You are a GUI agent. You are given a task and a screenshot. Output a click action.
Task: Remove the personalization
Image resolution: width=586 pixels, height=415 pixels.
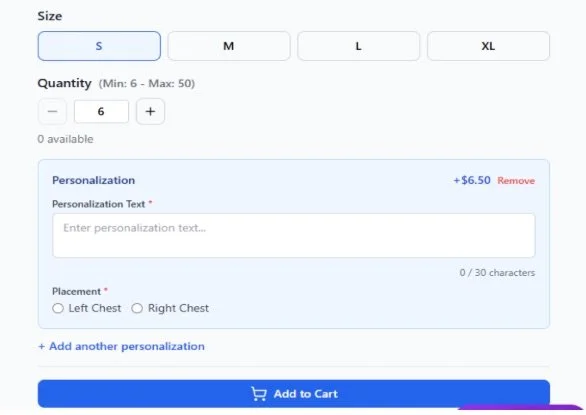point(516,181)
